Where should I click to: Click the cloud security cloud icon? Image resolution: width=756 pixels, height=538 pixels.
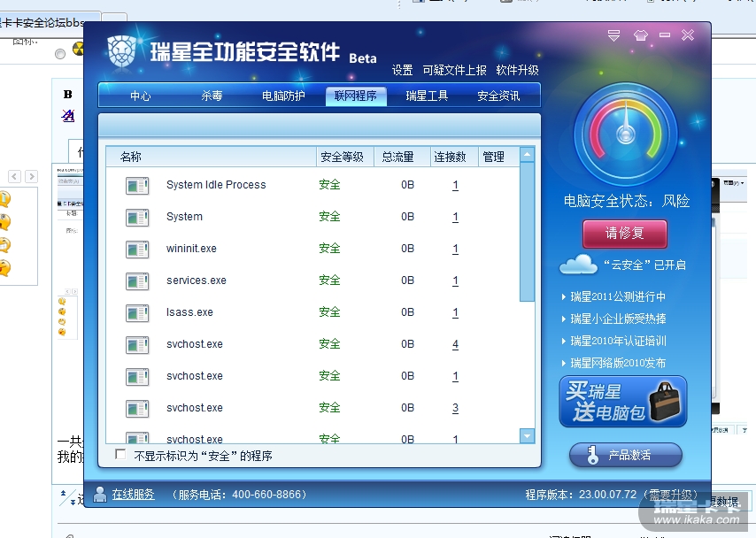point(579,265)
